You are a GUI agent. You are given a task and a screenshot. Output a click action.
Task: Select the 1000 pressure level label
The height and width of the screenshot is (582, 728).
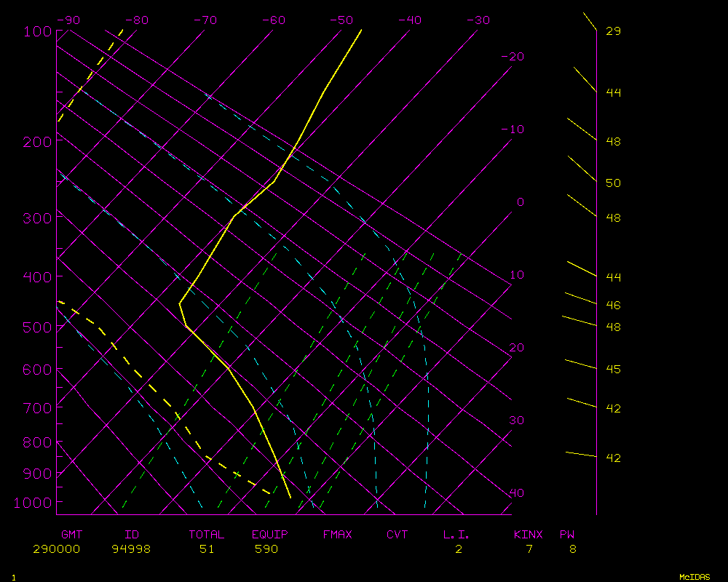click(33, 502)
